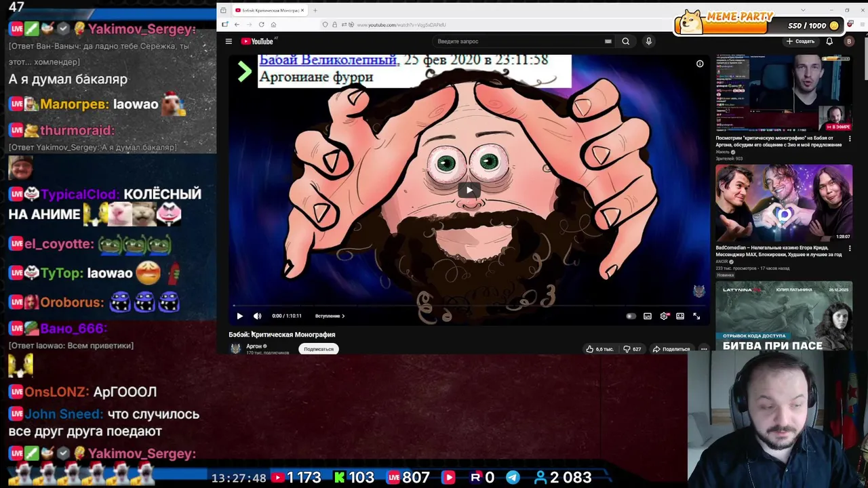Toggle the autoplay switch in player

tap(631, 316)
